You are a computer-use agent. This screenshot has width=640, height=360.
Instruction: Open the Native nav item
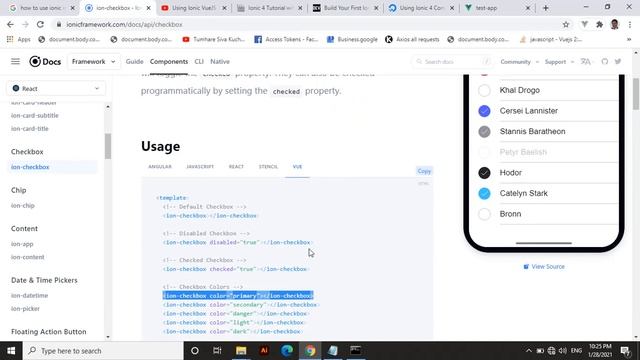coord(220,62)
